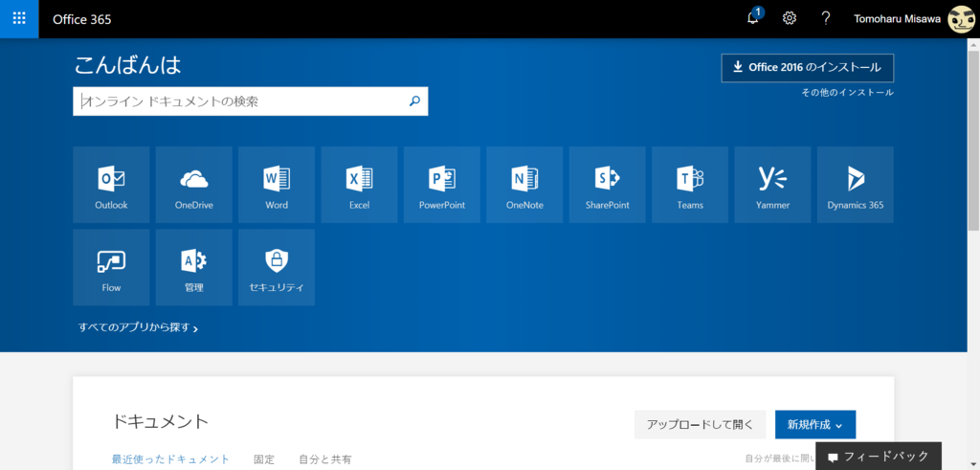Launch the Outlook app tile

click(111, 185)
